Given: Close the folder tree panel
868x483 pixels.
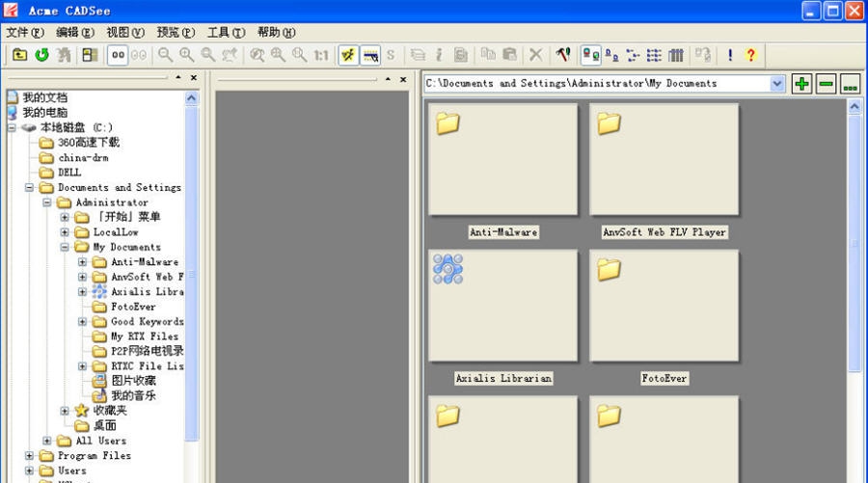Looking at the screenshot, I should point(194,78).
